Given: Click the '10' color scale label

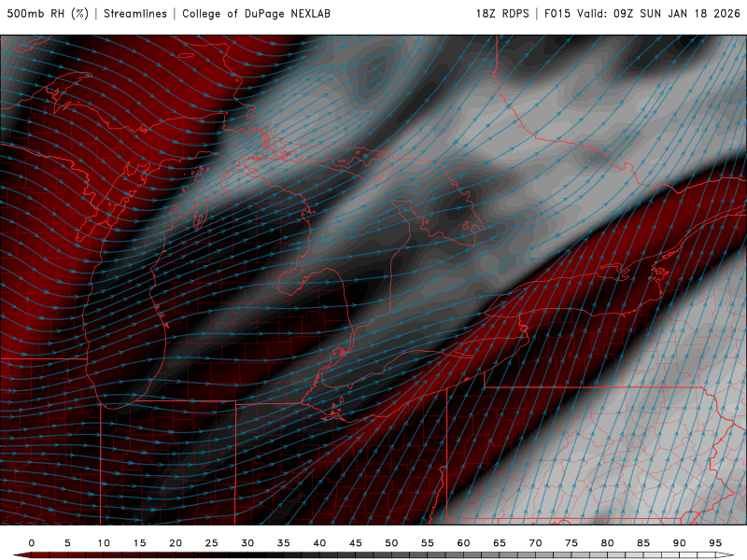Looking at the screenshot, I should pyautogui.click(x=104, y=543).
